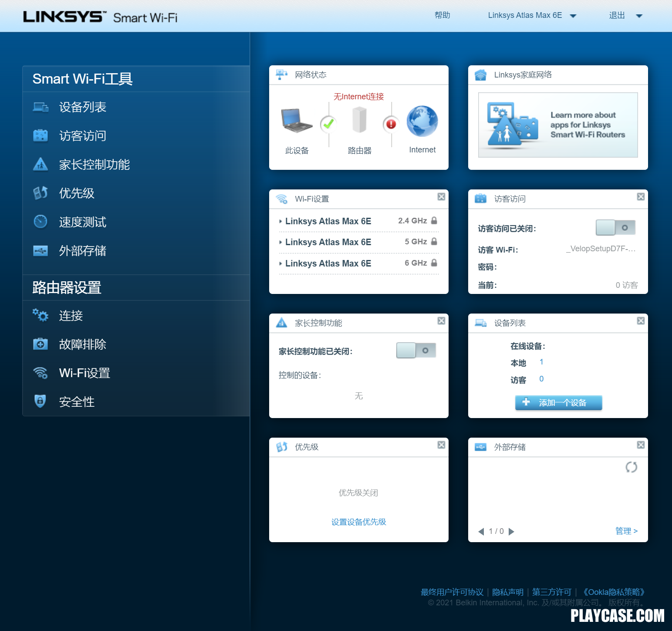Open the 第三方许可 link
Screen dimensions: 672x631
coord(552,592)
